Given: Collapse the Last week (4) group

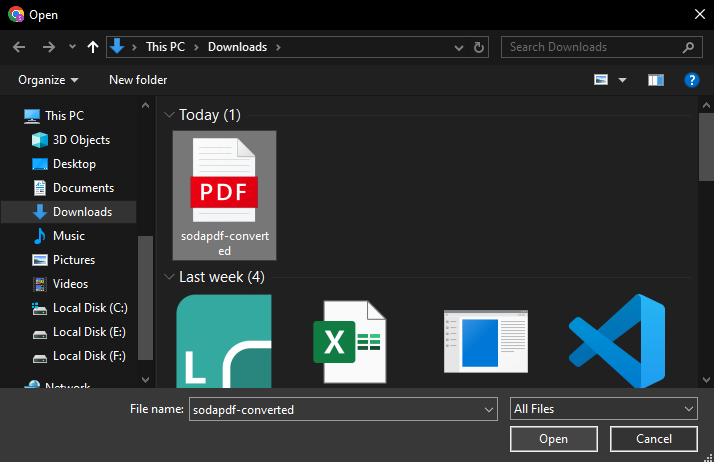Looking at the screenshot, I should [169, 277].
